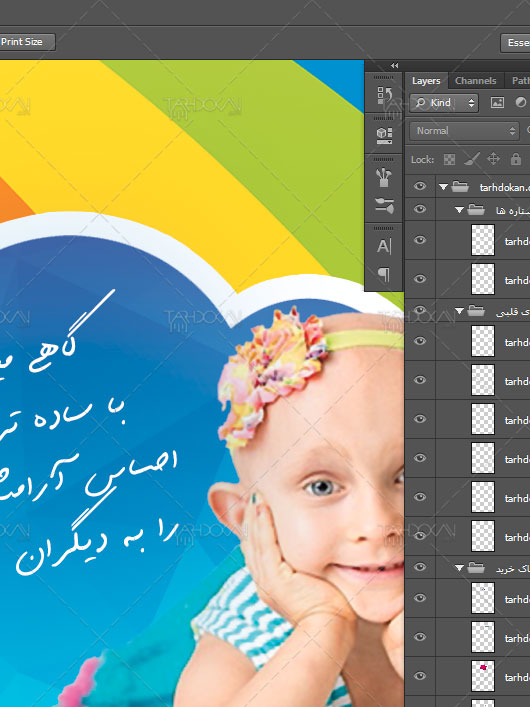Collapse the خرید group triangle
This screenshot has width=530, height=707.
pyautogui.click(x=460, y=568)
